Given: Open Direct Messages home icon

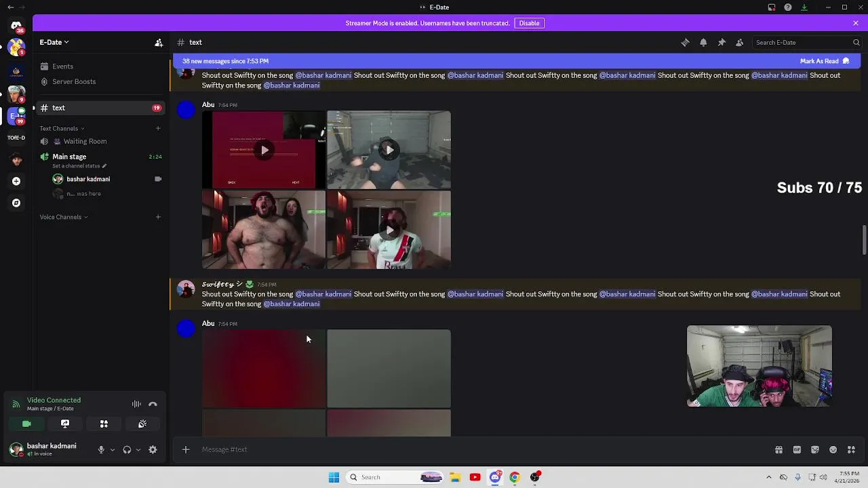Looking at the screenshot, I should pos(16,26).
